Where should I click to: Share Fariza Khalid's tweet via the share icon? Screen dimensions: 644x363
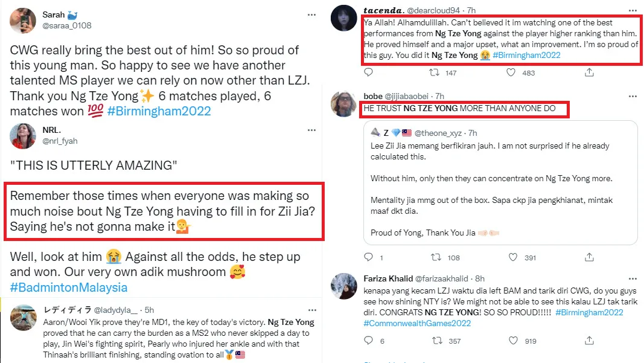(589, 341)
